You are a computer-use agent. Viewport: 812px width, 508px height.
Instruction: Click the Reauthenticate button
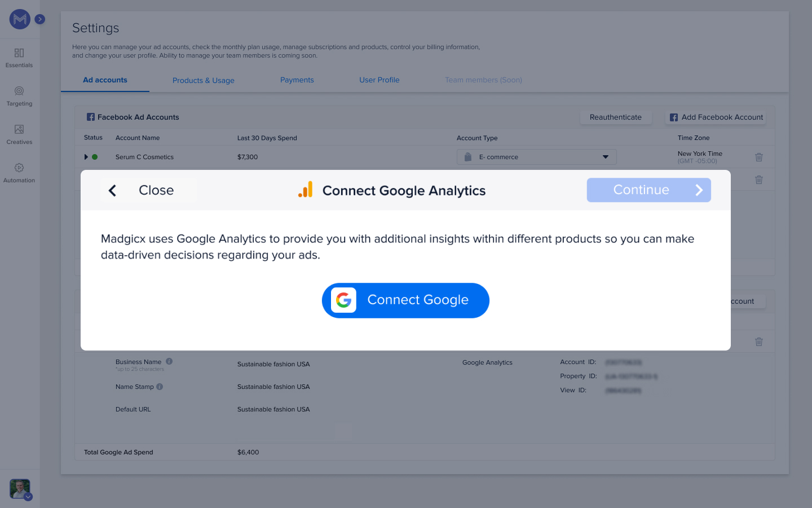[x=616, y=117]
